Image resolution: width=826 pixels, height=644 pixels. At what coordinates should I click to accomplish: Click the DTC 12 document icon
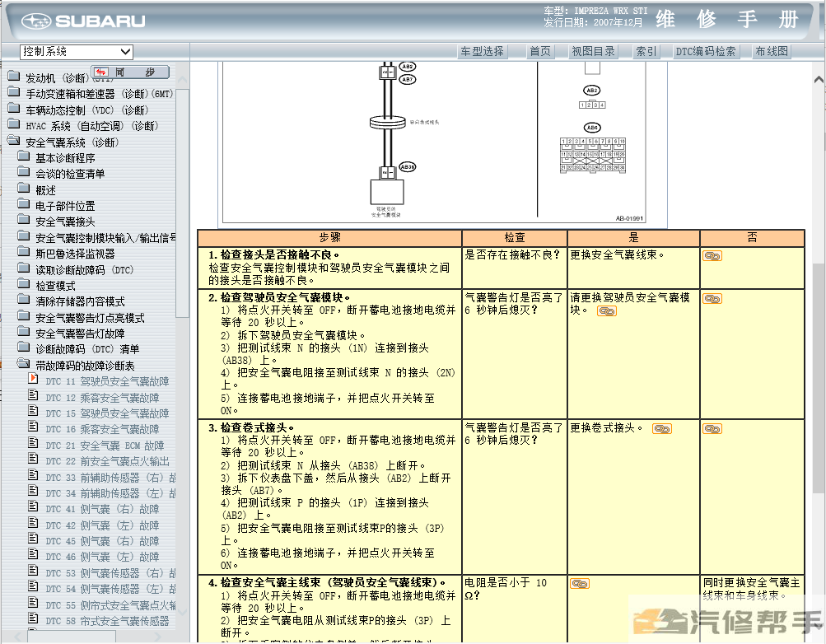(x=33, y=396)
